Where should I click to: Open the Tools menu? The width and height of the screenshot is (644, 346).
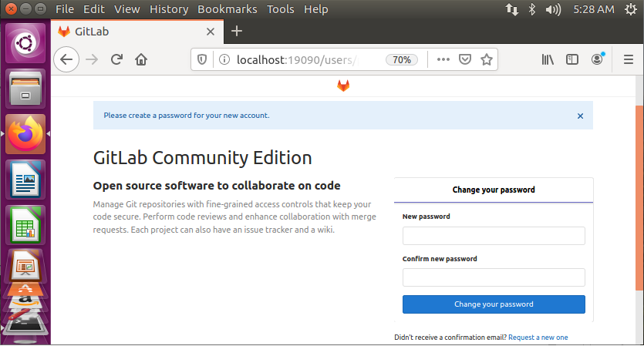pyautogui.click(x=281, y=9)
